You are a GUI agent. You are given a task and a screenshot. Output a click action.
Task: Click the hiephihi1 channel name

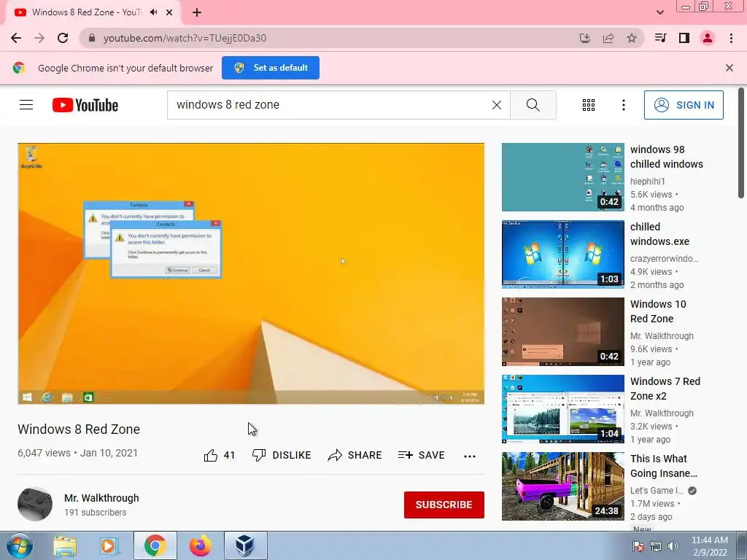[x=648, y=182]
